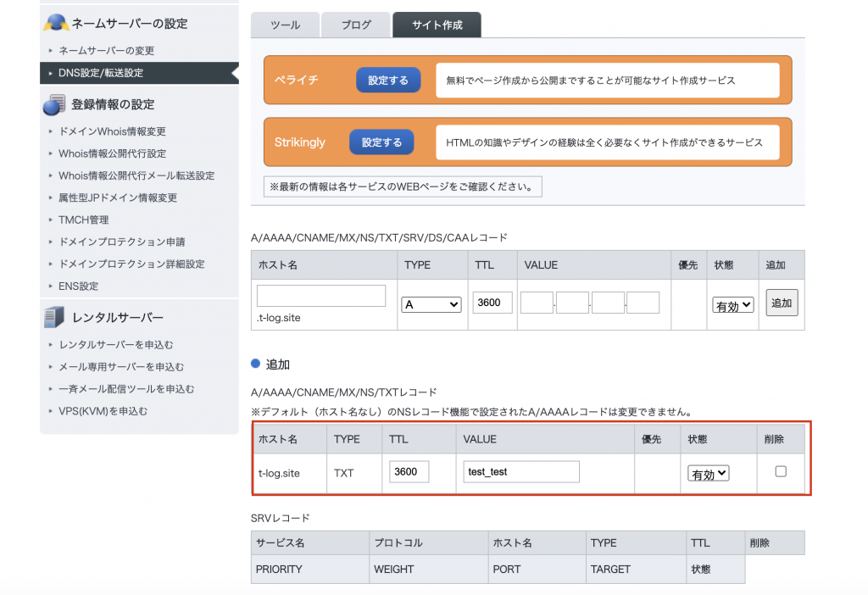The height and width of the screenshot is (595, 868).
Task: Click the ペライチ service label
Action: (296, 81)
